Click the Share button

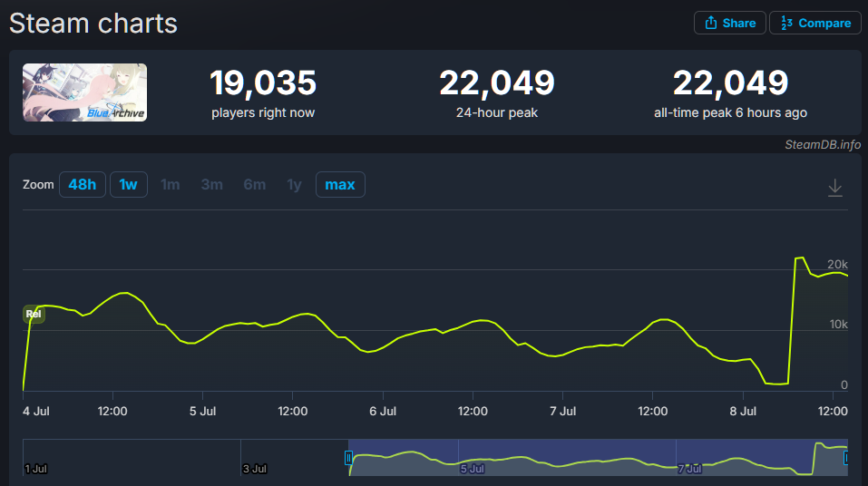pos(729,24)
